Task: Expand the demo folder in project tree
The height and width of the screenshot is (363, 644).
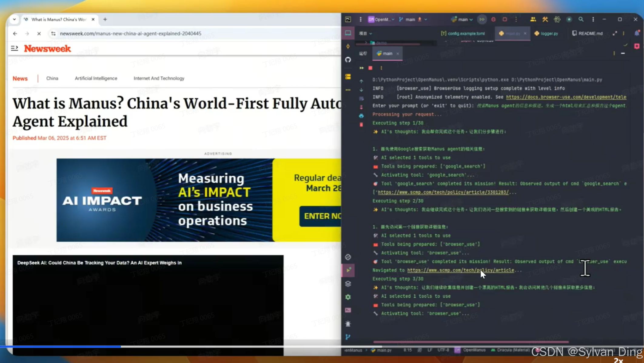Action: [366, 43]
